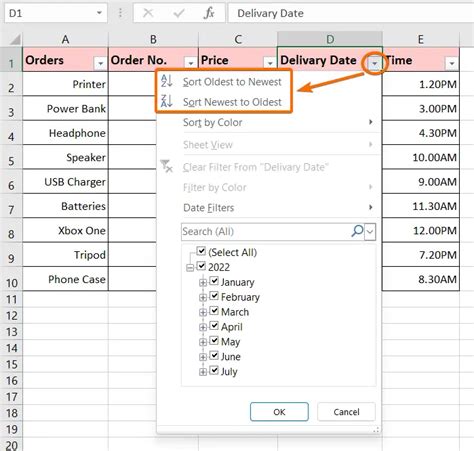The width and height of the screenshot is (474, 451).
Task: Uncheck the 2022 year checkbox
Action: click(x=201, y=266)
